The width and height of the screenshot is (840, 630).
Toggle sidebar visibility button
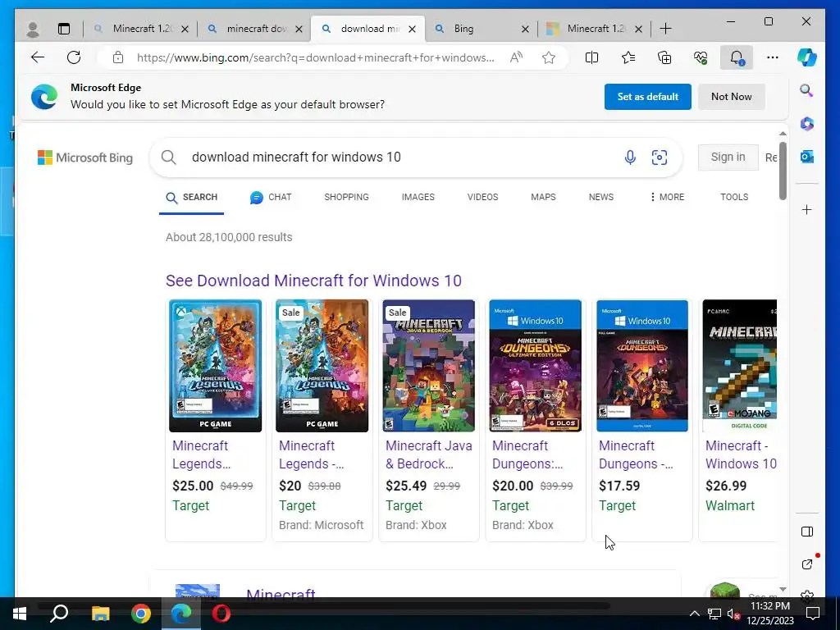coord(807,532)
